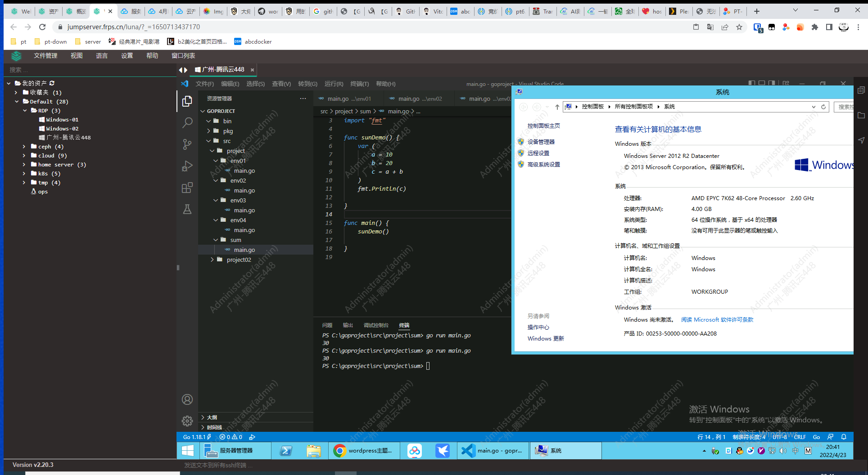
Task: Expand the project02 folder
Action: click(212, 260)
